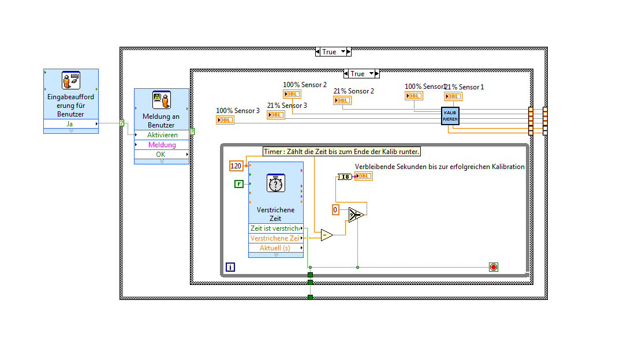Click the 'Zeit ist verstrichen' output terminal

point(276,228)
